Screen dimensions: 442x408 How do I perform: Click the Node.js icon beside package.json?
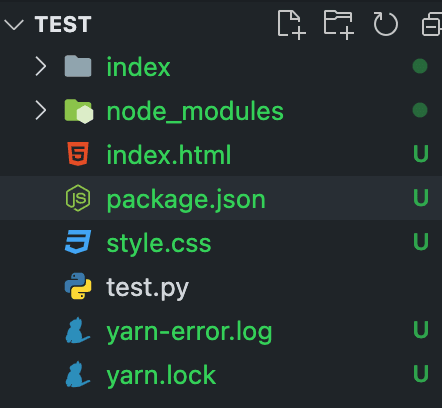click(x=78, y=198)
